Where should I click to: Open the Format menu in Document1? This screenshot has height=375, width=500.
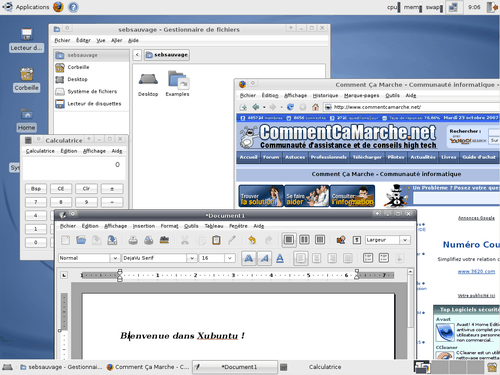tap(170, 226)
